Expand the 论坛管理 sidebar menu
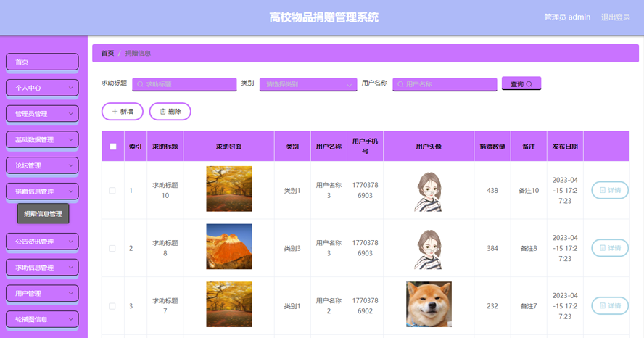 [42, 165]
